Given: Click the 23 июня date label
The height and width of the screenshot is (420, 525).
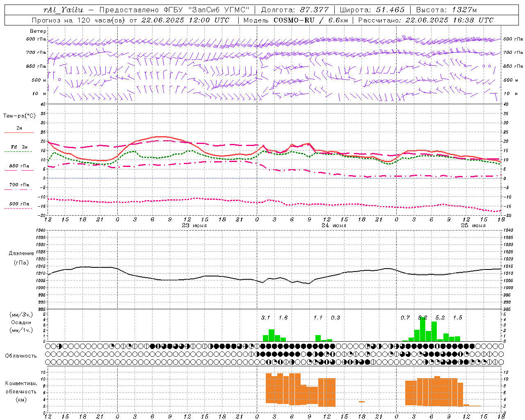Looking at the screenshot, I should tap(194, 226).
